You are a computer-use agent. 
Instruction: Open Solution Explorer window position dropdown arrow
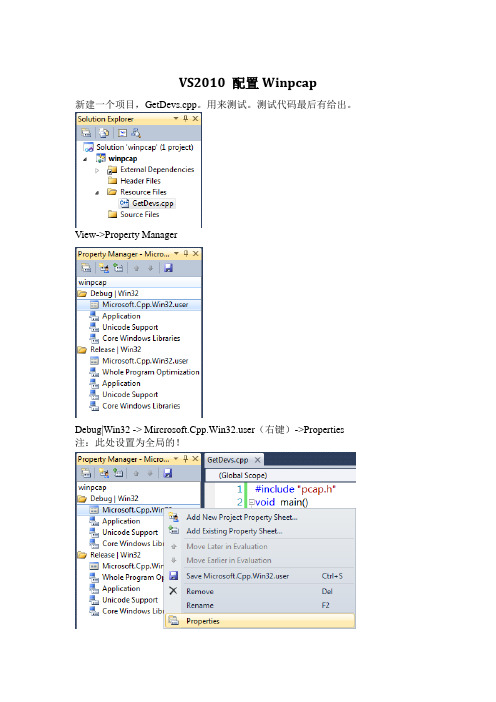(x=176, y=119)
